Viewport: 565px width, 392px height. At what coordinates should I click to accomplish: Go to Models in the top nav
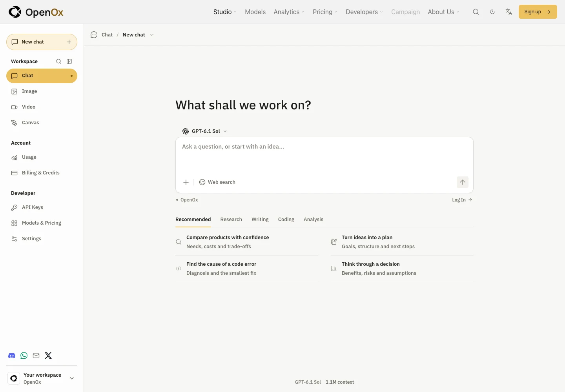[x=255, y=12]
